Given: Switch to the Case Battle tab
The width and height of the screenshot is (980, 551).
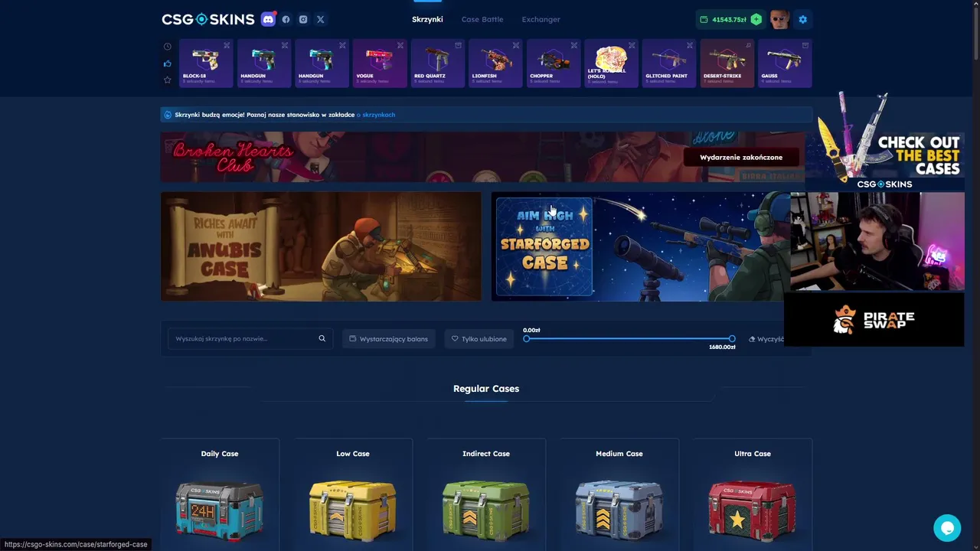Looking at the screenshot, I should tap(482, 19).
